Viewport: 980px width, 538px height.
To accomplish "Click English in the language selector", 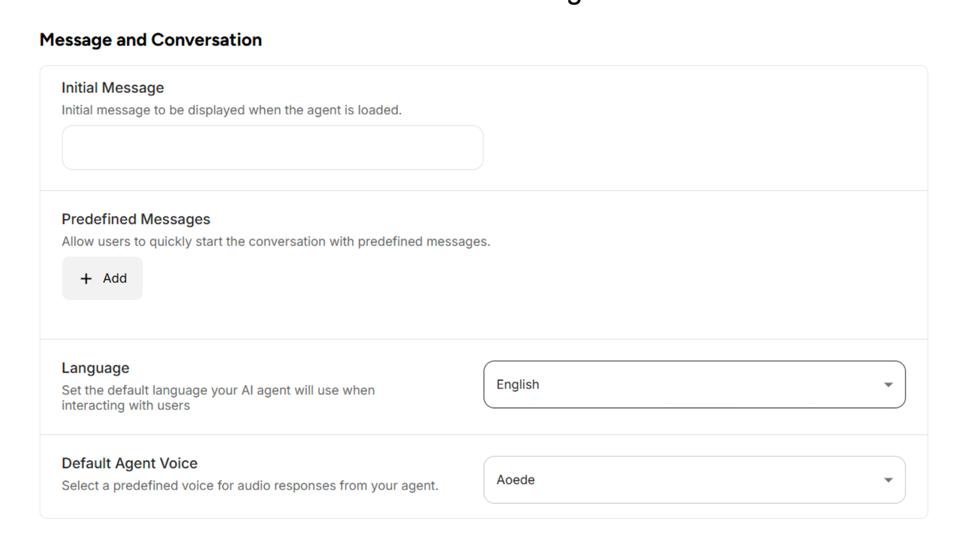I will coord(518,384).
